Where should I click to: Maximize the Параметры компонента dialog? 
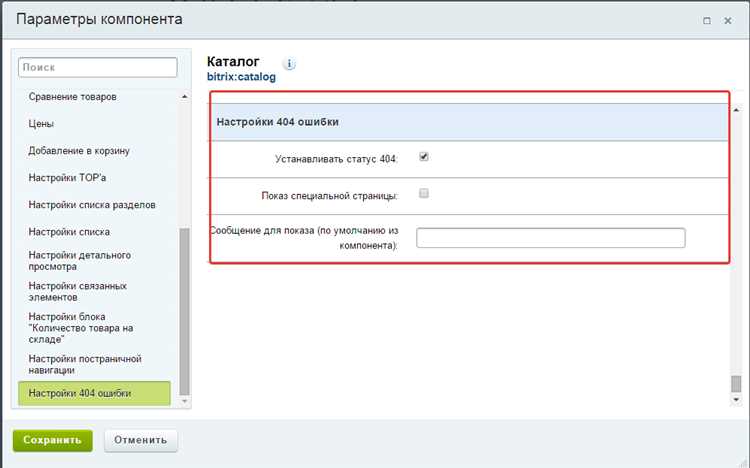click(706, 21)
